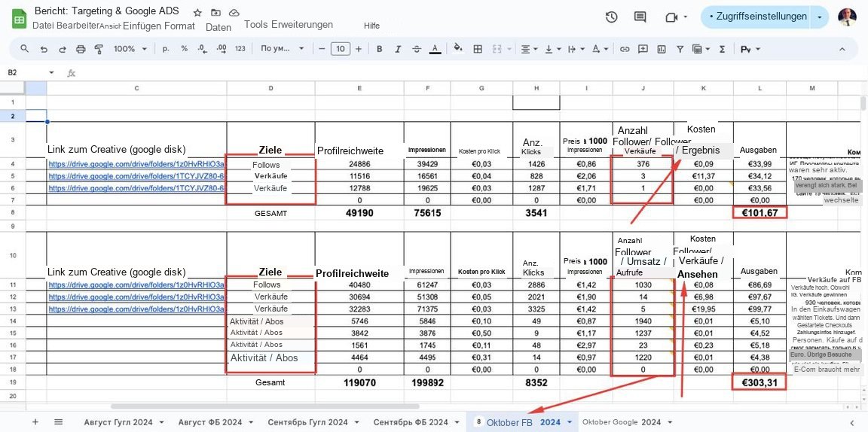This screenshot has height=432, width=868.
Task: Switch to Oktober Google 2024 sheet
Action: pos(622,422)
